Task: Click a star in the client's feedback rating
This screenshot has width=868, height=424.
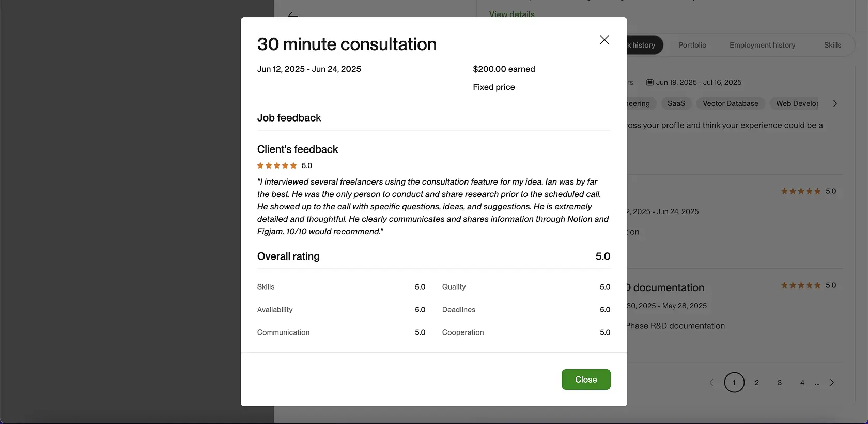Action: click(x=276, y=165)
